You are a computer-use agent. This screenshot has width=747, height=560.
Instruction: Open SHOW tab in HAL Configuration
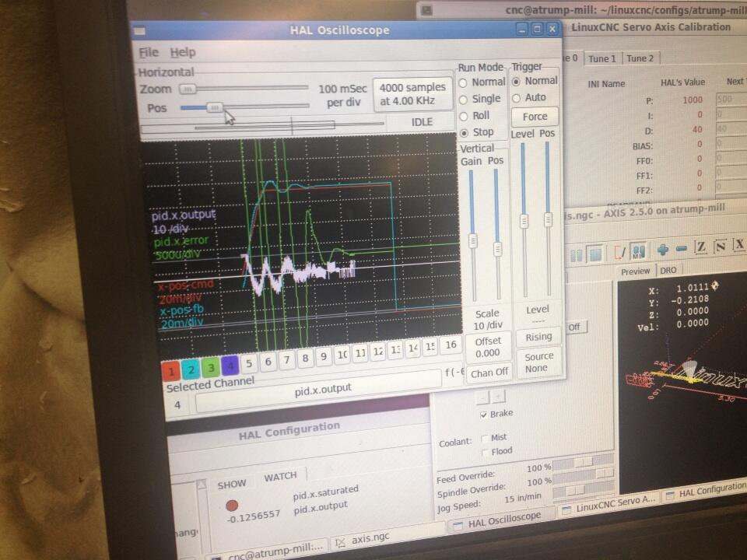click(232, 485)
